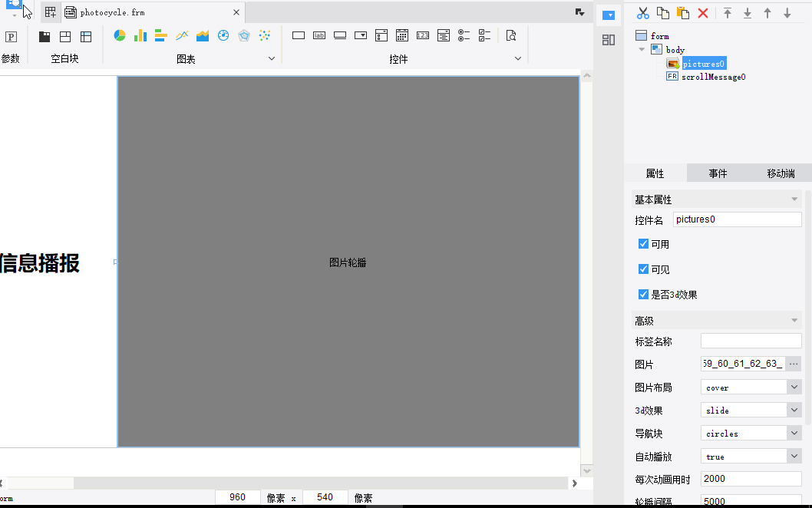Open the blue dropdown panel button
Image resolution: width=812 pixels, height=508 pixels.
coord(609,15)
